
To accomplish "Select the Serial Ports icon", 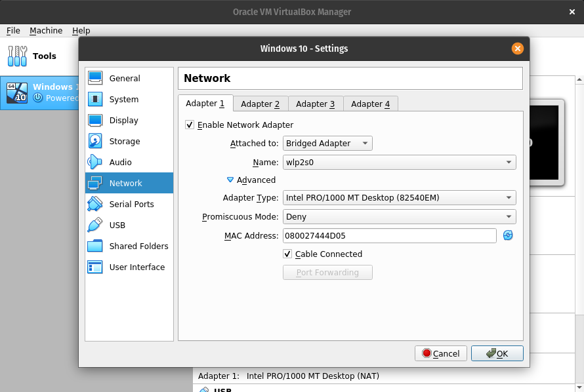I will 95,204.
